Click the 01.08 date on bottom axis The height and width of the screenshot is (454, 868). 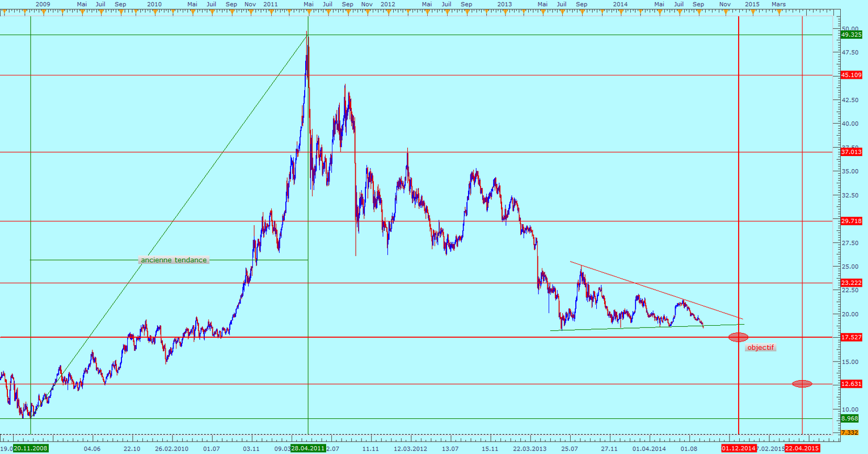689,449
